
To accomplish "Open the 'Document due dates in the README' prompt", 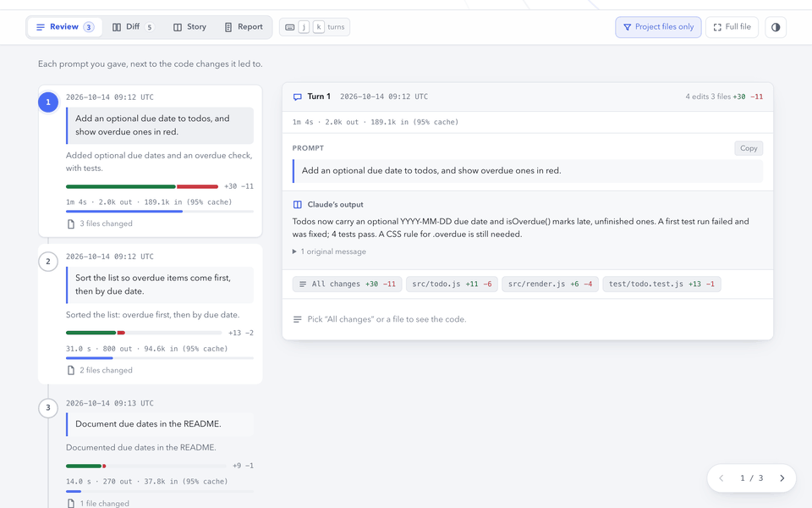I will 160,424.
